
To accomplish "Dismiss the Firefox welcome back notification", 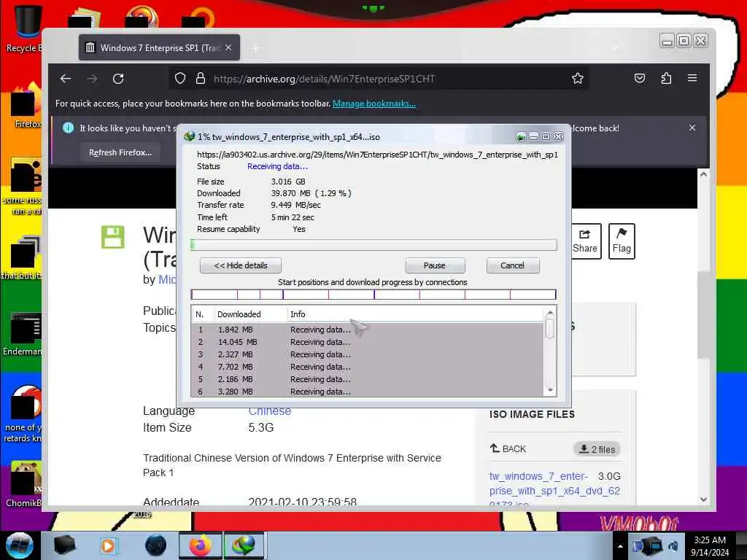I will (692, 128).
